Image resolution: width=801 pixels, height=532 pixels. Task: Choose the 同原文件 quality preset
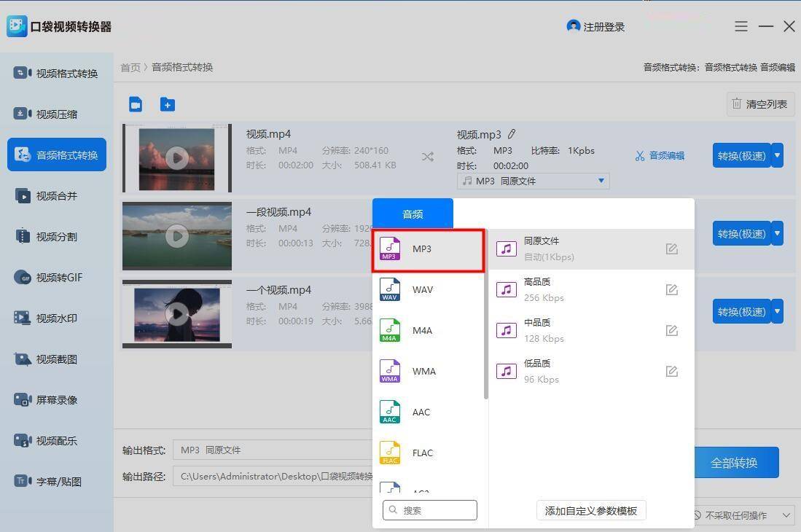pyautogui.click(x=592, y=249)
